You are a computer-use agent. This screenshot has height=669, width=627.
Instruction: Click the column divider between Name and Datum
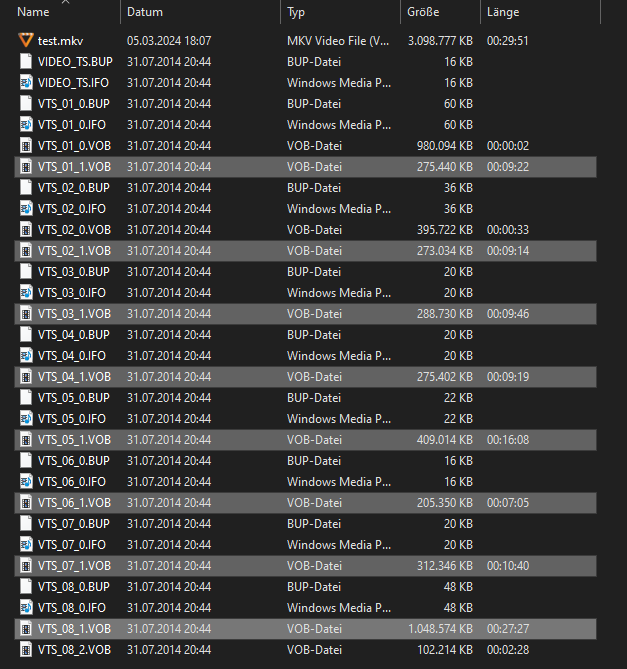pos(121,12)
